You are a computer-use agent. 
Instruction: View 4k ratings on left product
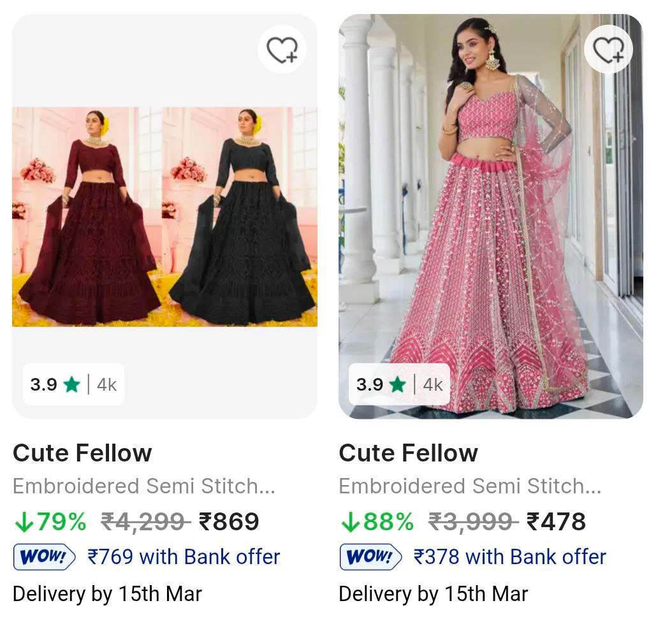pyautogui.click(x=106, y=384)
